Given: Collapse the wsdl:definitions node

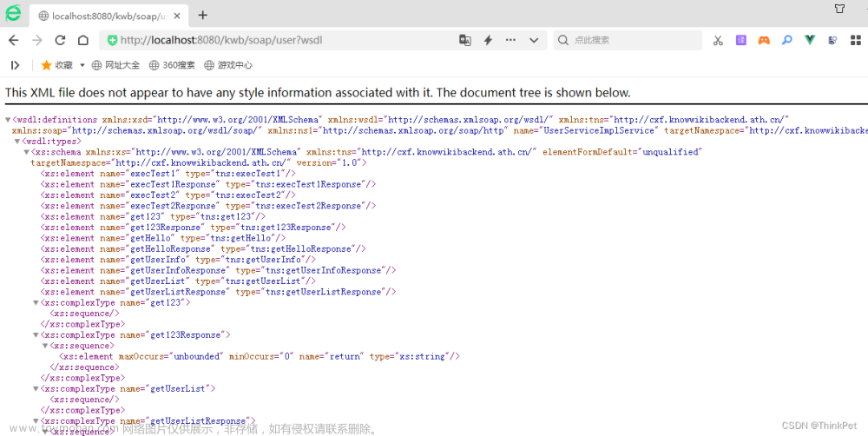Looking at the screenshot, I should [x=8, y=120].
